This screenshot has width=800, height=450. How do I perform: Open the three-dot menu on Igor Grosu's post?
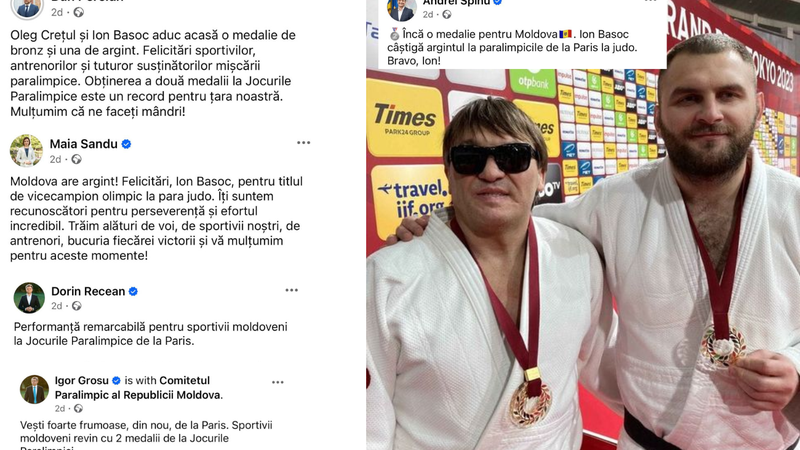[x=278, y=382]
